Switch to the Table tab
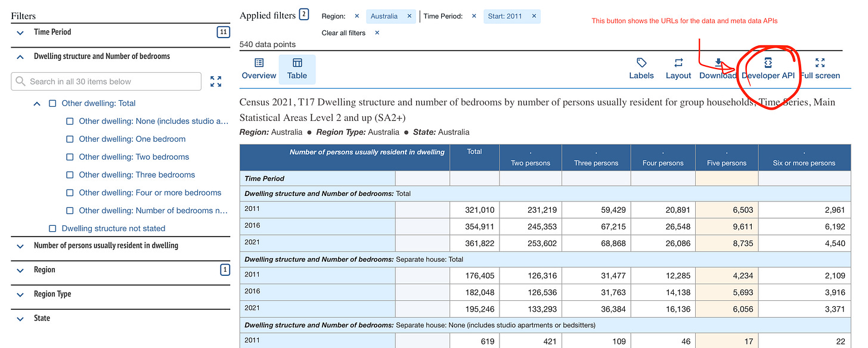 point(297,69)
